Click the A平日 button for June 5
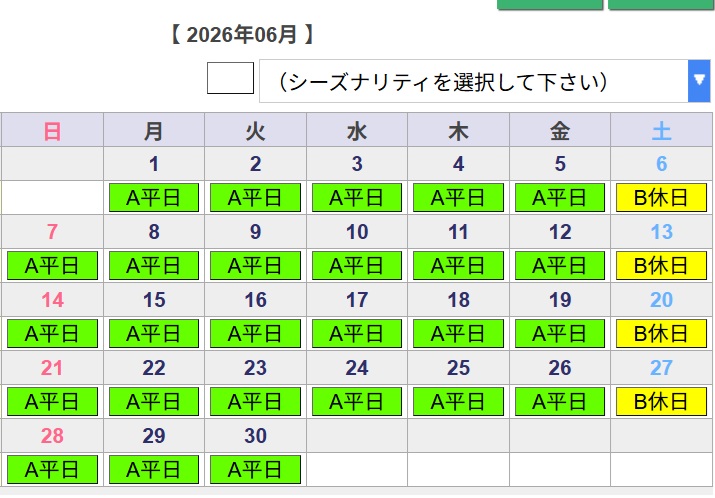715x498 pixels. click(x=560, y=198)
